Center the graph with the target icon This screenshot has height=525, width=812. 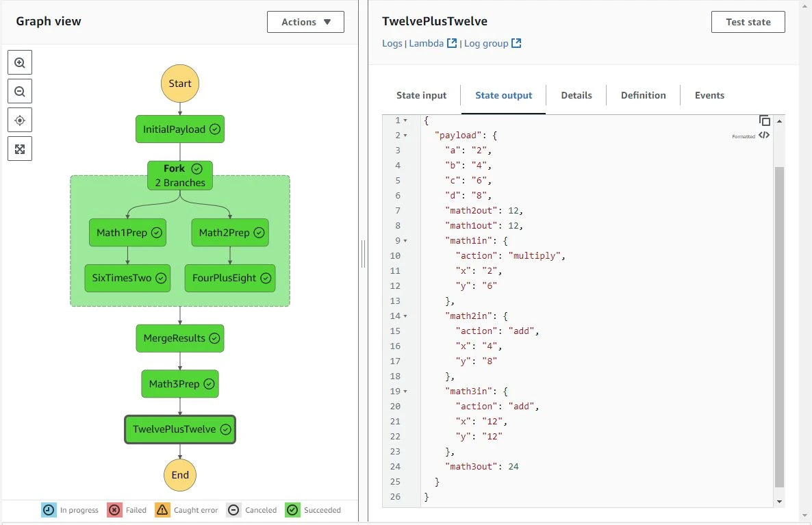pyautogui.click(x=20, y=120)
